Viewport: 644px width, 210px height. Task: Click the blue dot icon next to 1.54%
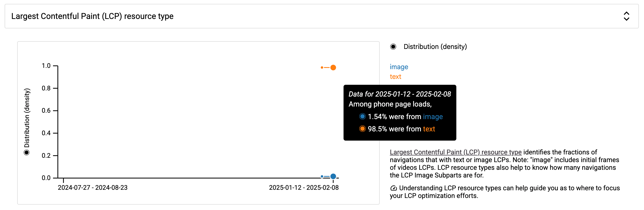(x=363, y=117)
